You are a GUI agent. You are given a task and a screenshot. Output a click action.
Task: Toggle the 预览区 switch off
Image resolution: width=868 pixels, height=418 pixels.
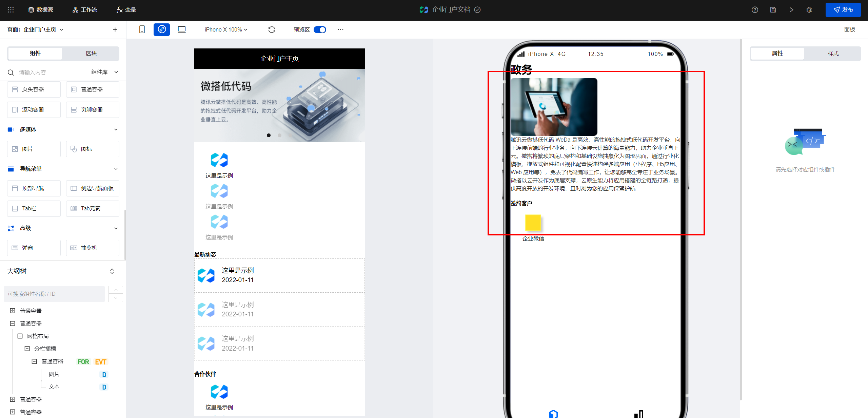pyautogui.click(x=320, y=29)
